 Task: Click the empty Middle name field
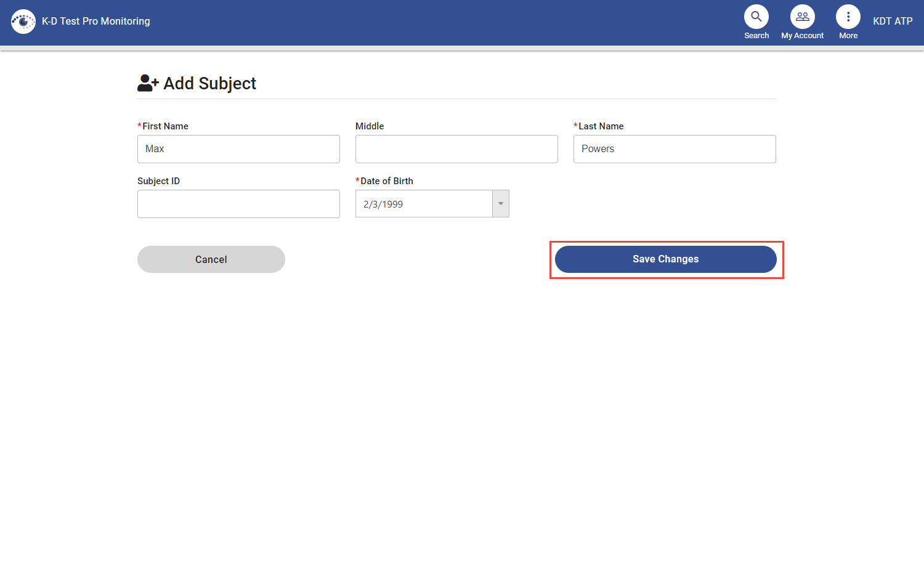[x=456, y=148]
